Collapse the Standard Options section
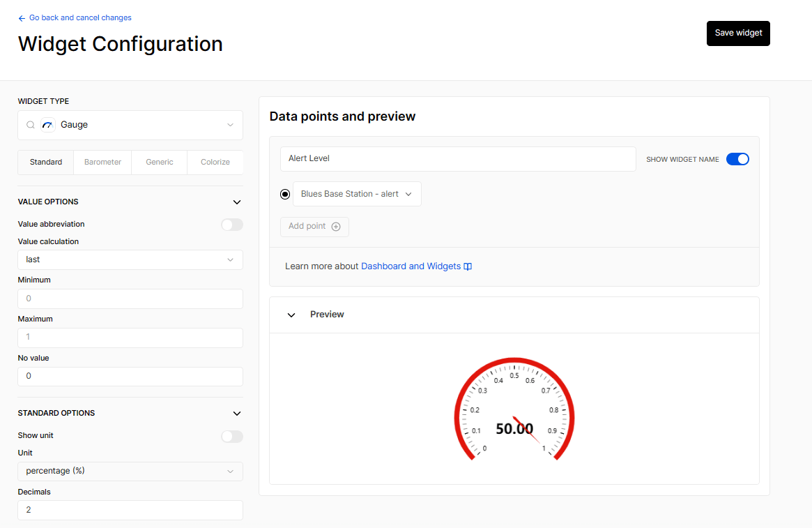 tap(237, 414)
